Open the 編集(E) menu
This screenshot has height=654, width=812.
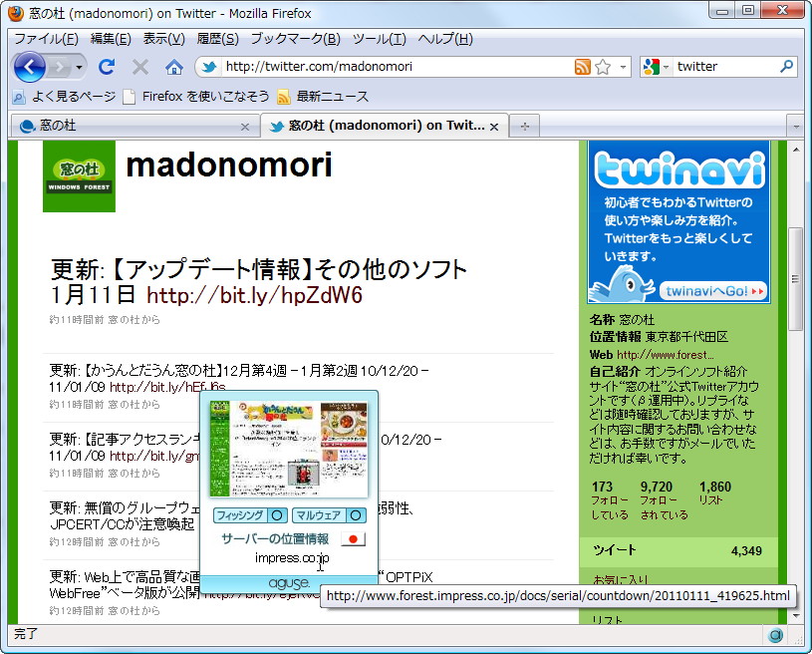coord(111,39)
